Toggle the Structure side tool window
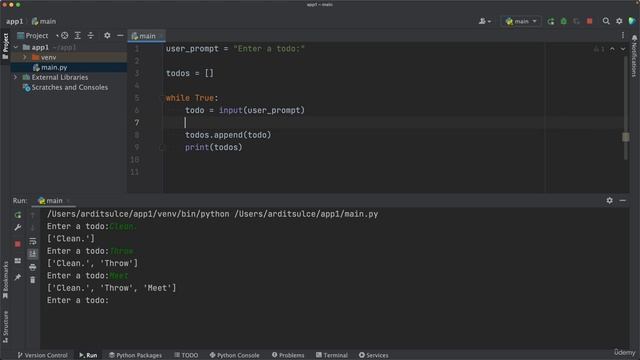Screen dimensions: 640x360 pyautogui.click(x=5, y=327)
